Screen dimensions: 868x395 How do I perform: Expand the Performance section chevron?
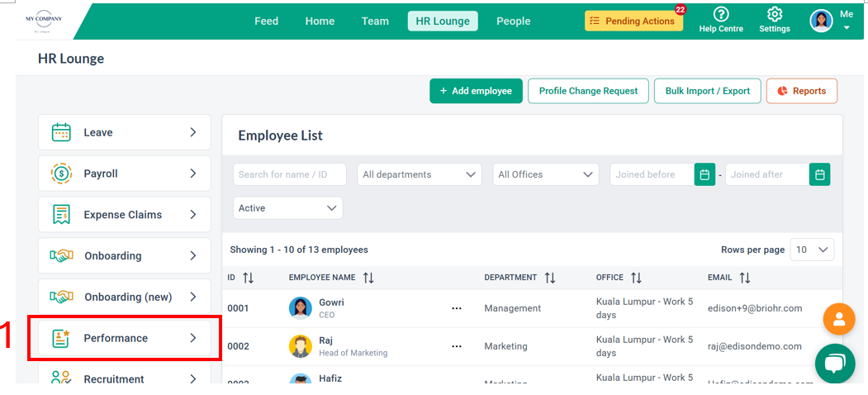click(193, 338)
